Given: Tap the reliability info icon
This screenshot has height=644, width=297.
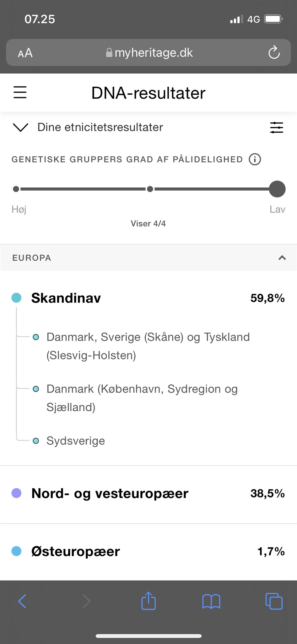Looking at the screenshot, I should (255, 159).
